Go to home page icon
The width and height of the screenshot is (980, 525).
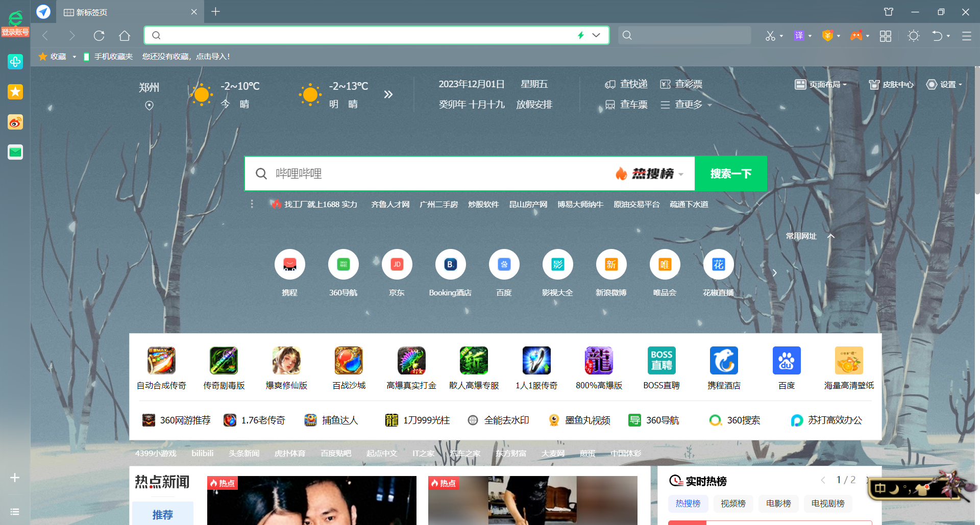point(125,35)
